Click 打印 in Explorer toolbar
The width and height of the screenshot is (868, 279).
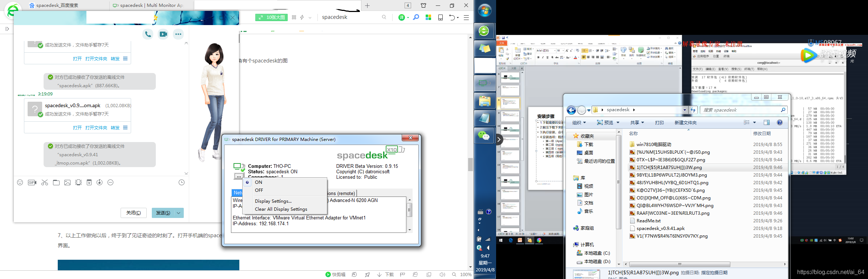coord(660,123)
